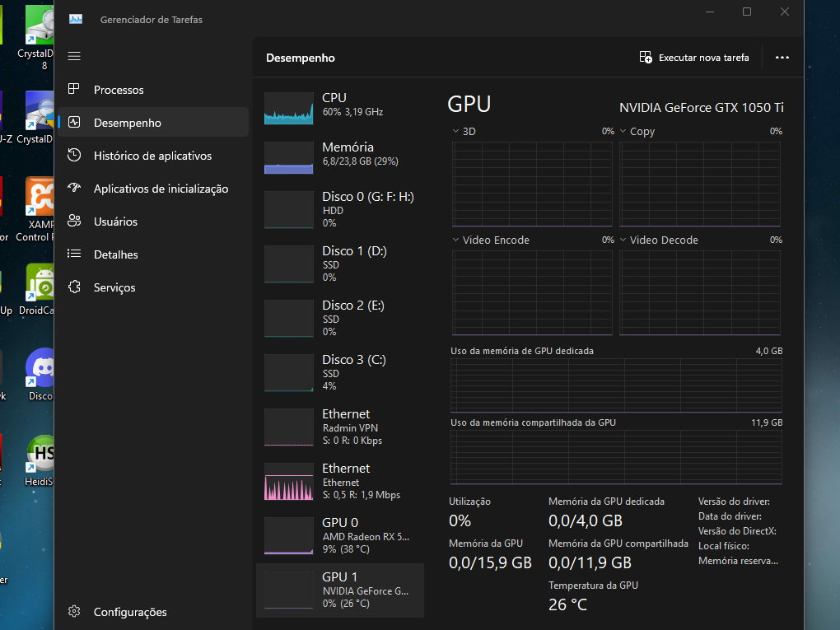Image resolution: width=840 pixels, height=630 pixels.
Task: Click the Serviços puzzle icon
Action: click(74, 287)
